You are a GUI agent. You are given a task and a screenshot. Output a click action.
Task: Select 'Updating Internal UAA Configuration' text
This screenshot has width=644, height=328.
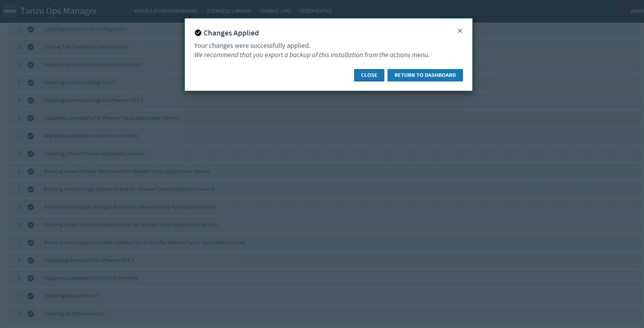pos(85,29)
